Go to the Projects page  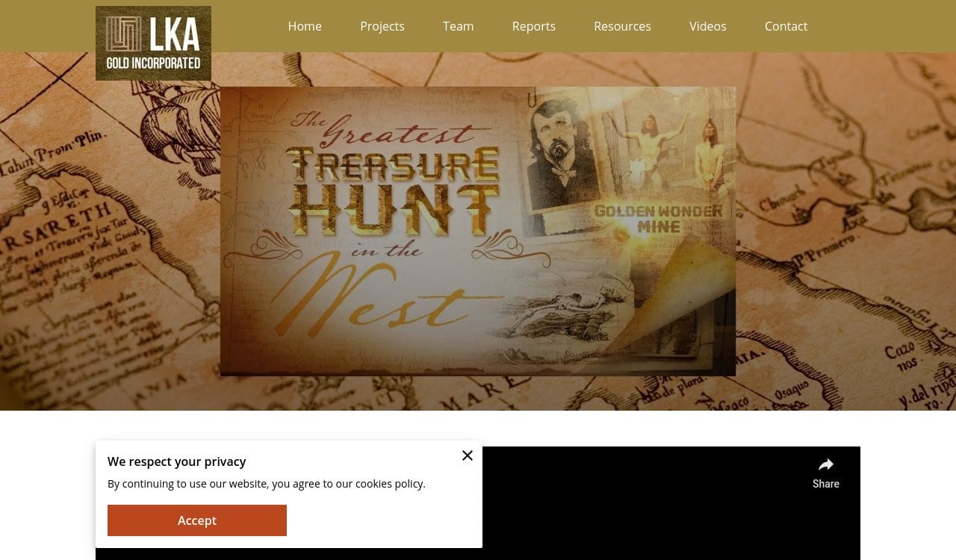click(382, 26)
